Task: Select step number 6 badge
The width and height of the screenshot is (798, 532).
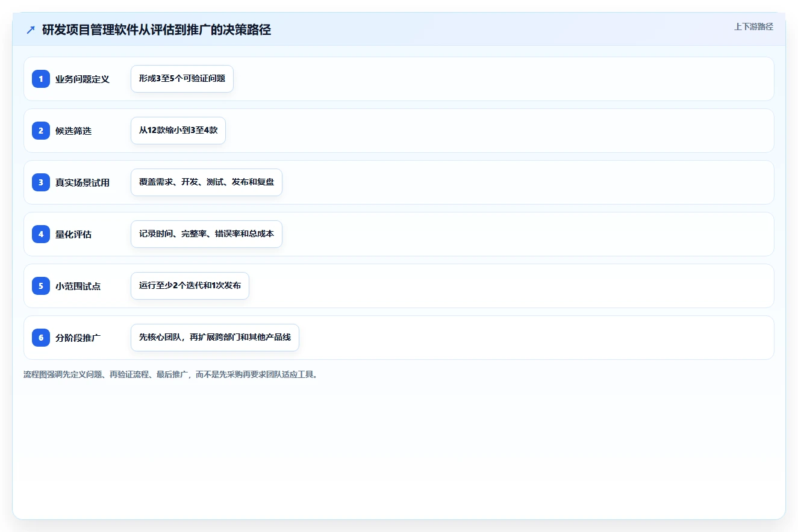Action: [x=41, y=338]
